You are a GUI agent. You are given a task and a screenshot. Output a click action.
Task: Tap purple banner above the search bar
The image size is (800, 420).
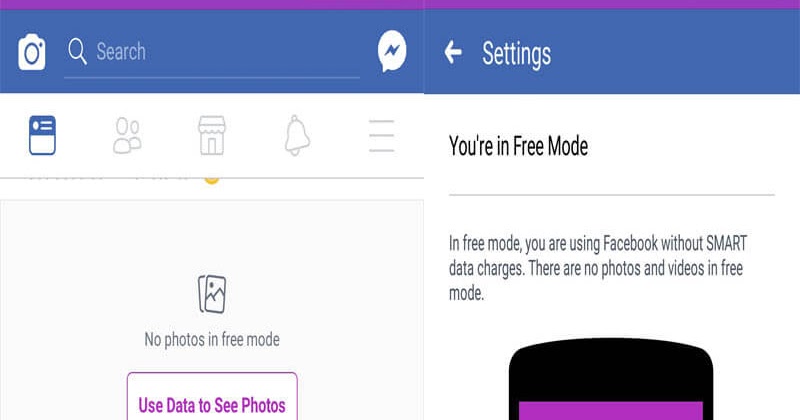tap(212, 5)
